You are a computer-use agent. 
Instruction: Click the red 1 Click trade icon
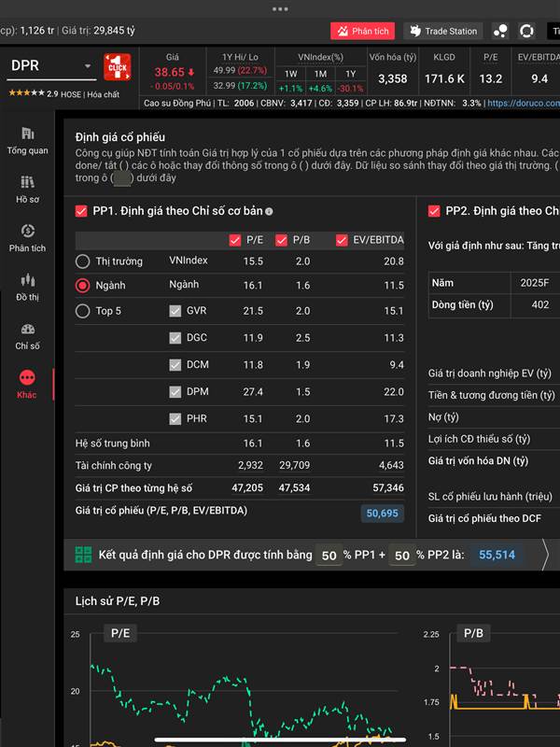point(118,67)
